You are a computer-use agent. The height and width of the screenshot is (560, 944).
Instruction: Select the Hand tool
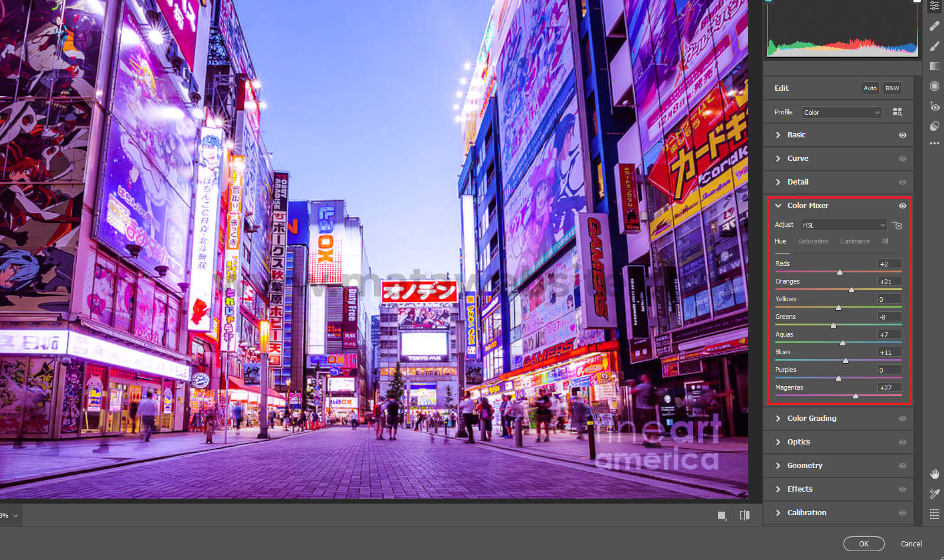coord(935,474)
